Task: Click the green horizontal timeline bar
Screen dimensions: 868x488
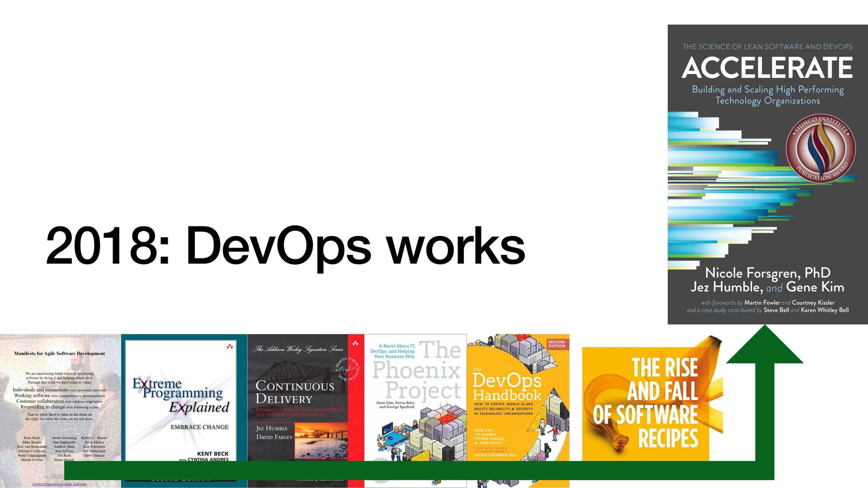Action: coord(407,470)
